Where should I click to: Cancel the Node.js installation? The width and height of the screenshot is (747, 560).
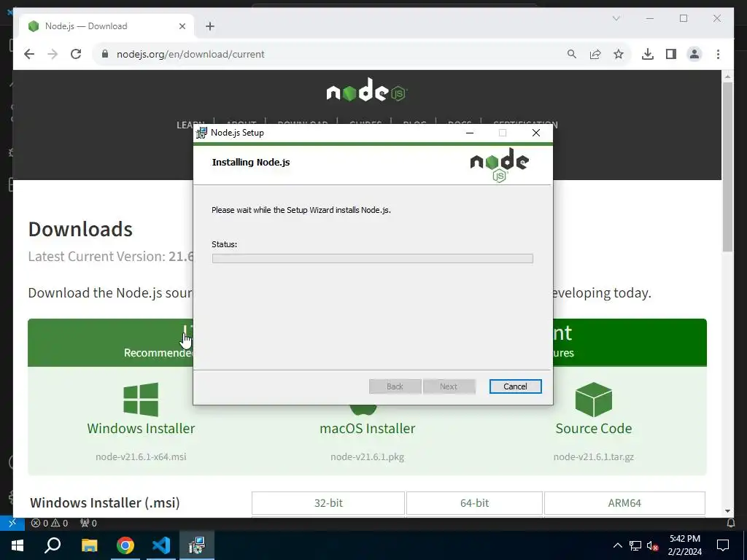coord(515,386)
